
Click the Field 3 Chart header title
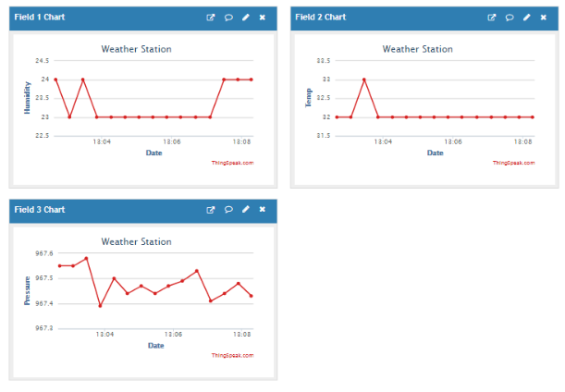point(39,210)
